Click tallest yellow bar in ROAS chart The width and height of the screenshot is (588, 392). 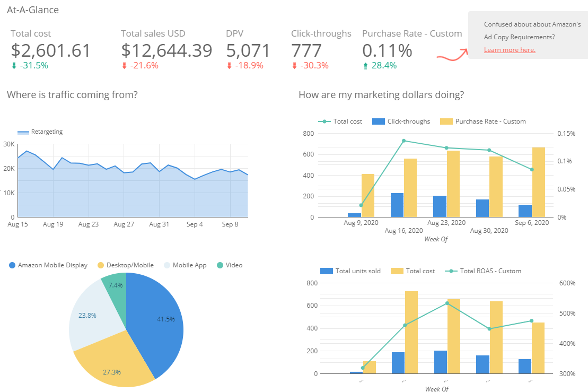point(411,333)
